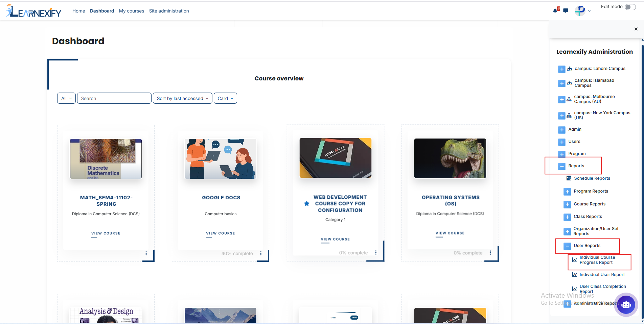Expand campus: Islamabad Campus node
The image size is (644, 324).
pos(562,83)
